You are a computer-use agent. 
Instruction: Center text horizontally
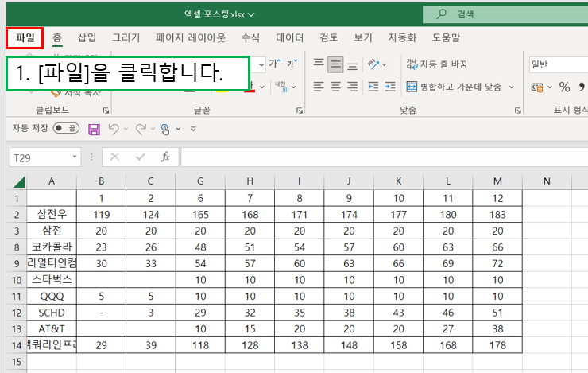[x=335, y=87]
